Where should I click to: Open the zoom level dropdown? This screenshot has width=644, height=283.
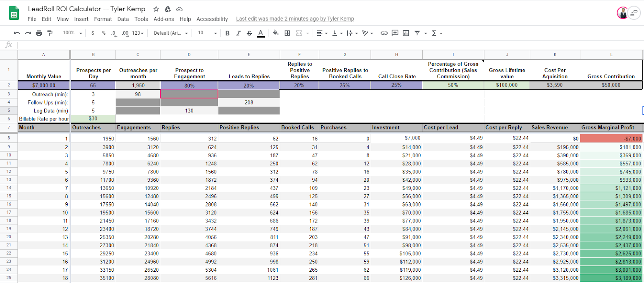tap(72, 33)
